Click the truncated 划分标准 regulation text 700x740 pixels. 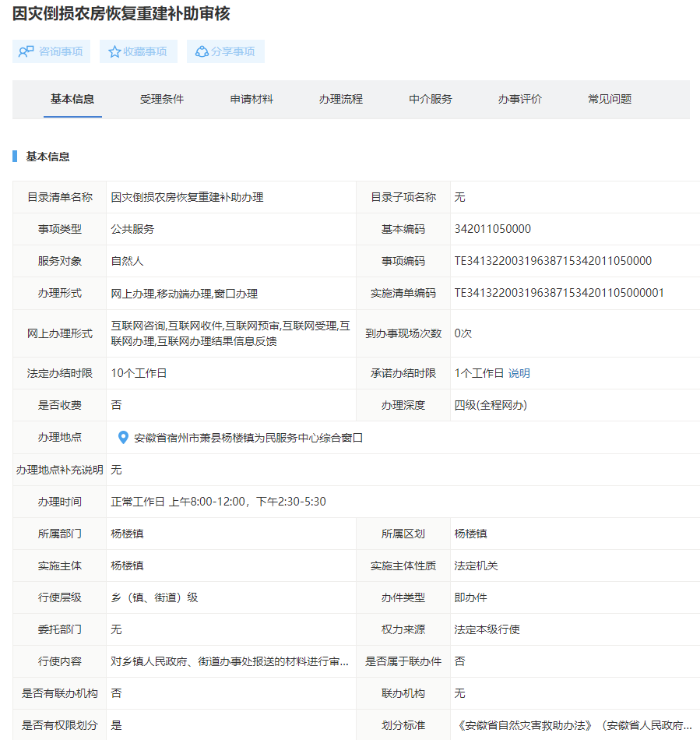(574, 725)
